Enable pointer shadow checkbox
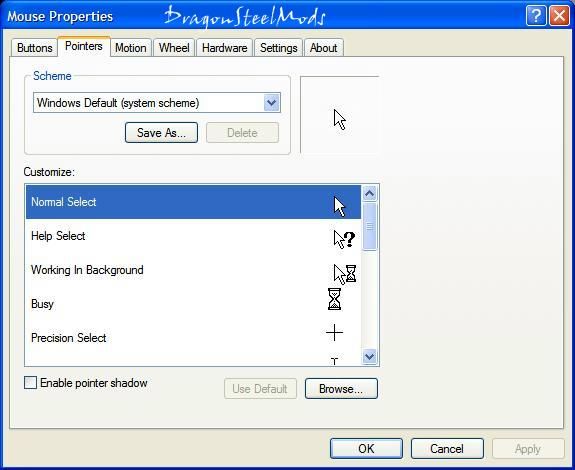This screenshot has height=470, width=575. (x=30, y=383)
